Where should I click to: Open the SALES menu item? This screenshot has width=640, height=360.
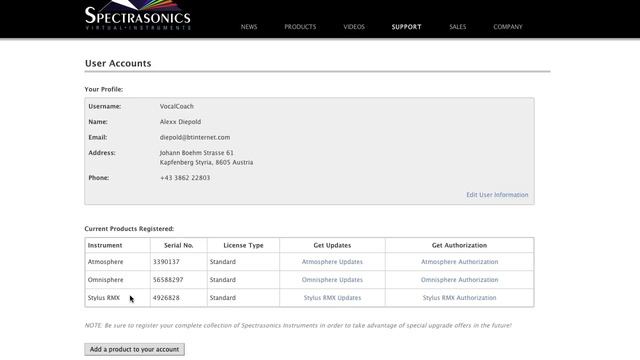[458, 27]
